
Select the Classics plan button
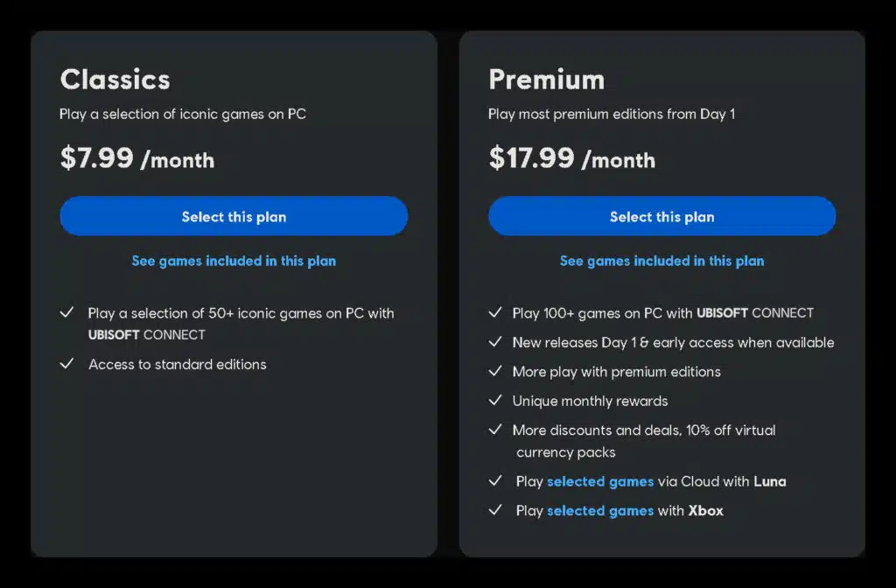click(x=234, y=216)
